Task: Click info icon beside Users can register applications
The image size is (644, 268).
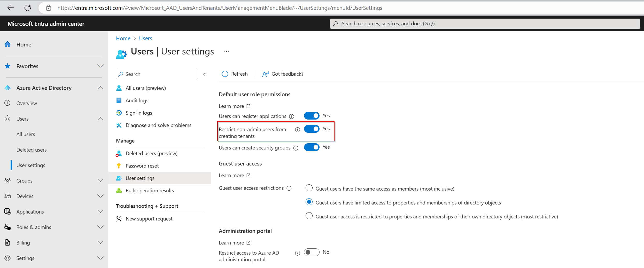Action: coord(292,116)
